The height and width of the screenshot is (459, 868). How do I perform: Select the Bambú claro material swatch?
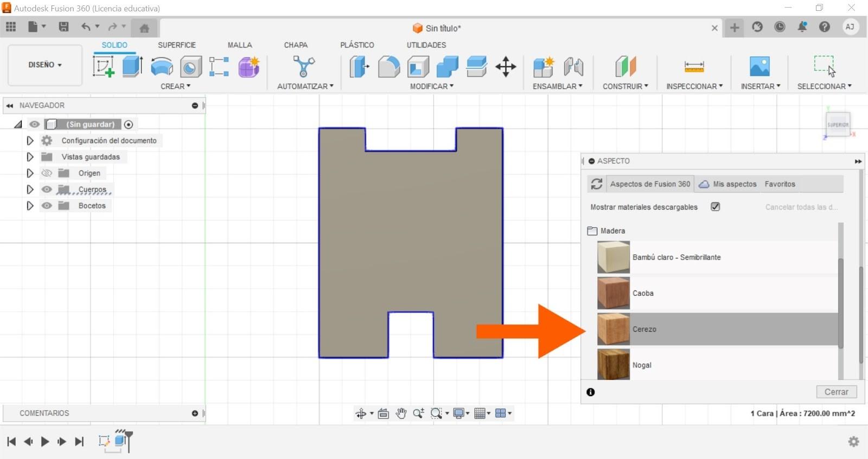(x=614, y=257)
